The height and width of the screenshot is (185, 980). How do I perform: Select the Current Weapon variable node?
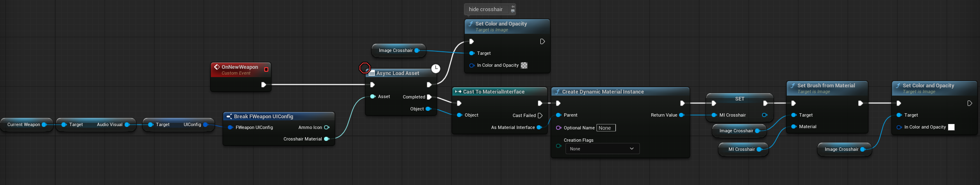click(x=24, y=124)
